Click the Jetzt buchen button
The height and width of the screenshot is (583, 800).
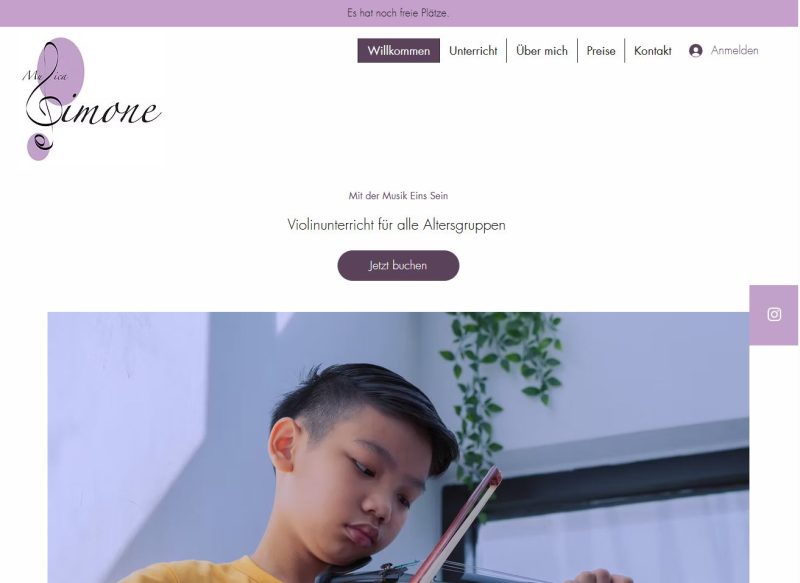click(x=398, y=265)
